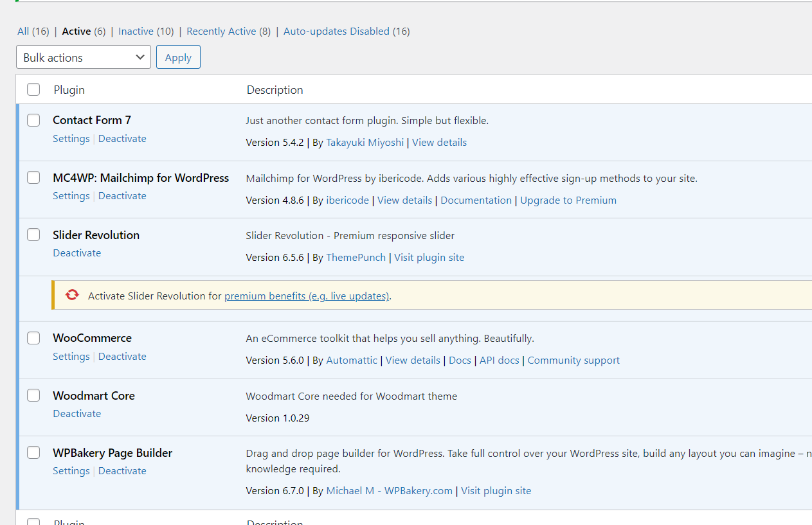Screen dimensions: 812x525
Task: Open MC4WP Upgrade to Premium link
Action: (x=568, y=200)
